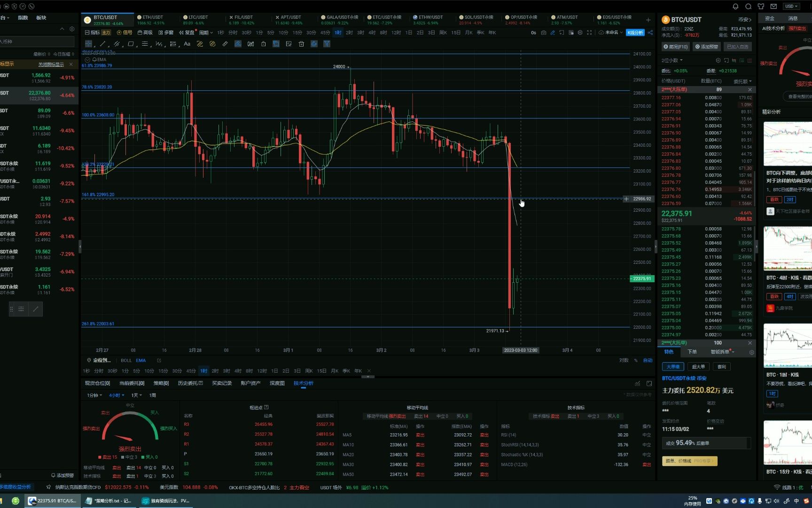The width and height of the screenshot is (812, 508).
Task: Expand bottom panel with maximize icon
Action: [x=649, y=383]
